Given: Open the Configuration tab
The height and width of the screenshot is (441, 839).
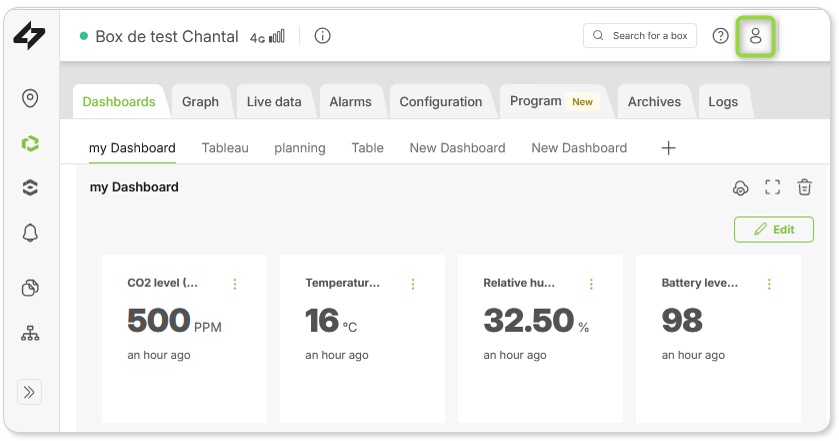Looking at the screenshot, I should (x=441, y=102).
